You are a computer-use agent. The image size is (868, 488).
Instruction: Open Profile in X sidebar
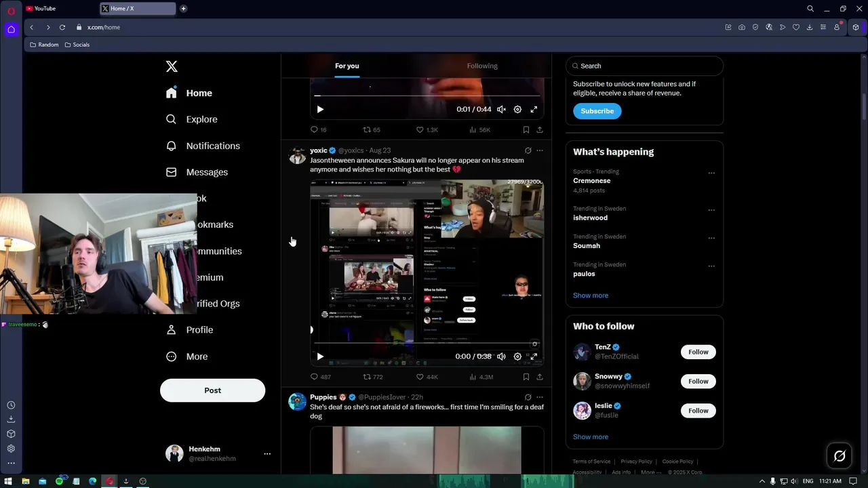click(190, 330)
